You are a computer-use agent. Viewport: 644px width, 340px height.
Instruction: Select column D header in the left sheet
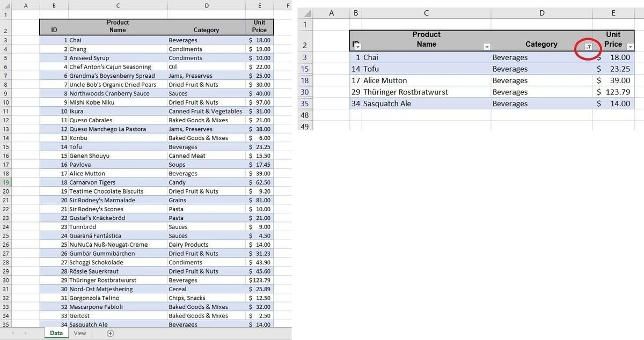click(x=207, y=5)
